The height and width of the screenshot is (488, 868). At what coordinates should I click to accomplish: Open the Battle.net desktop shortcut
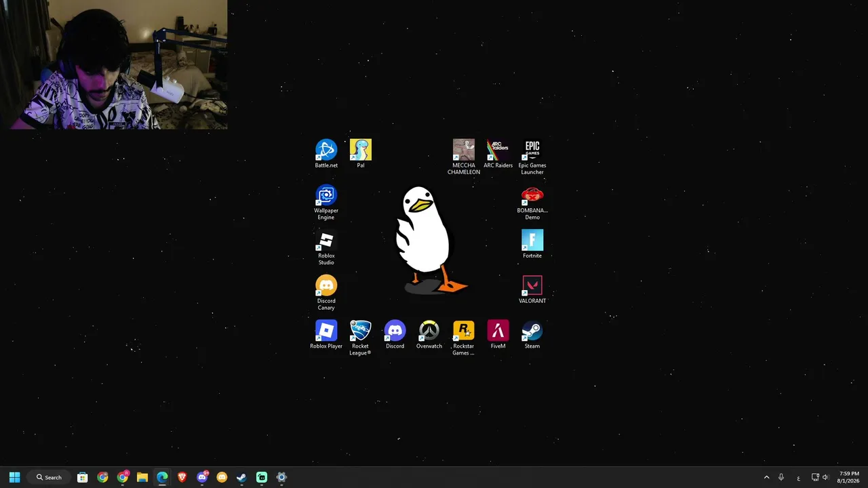(x=326, y=154)
